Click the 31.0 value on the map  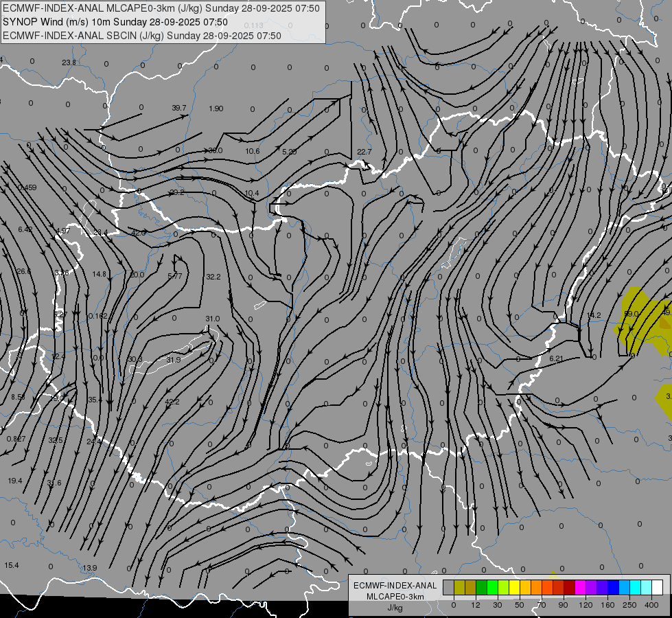(x=212, y=319)
